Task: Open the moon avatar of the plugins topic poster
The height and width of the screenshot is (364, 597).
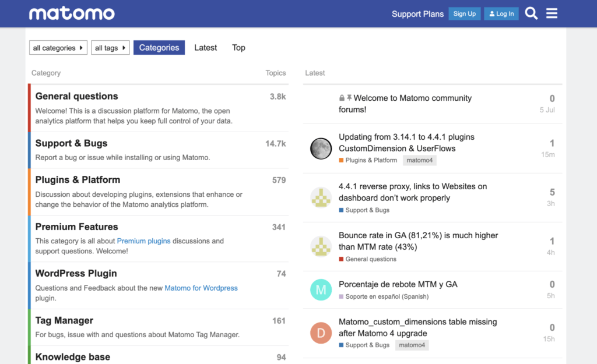Action: (x=321, y=149)
